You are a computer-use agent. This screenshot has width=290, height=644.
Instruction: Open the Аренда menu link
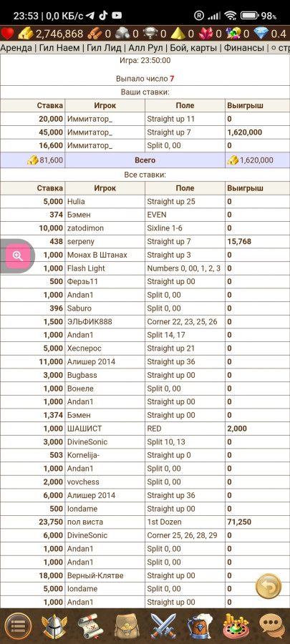pyautogui.click(x=16, y=48)
